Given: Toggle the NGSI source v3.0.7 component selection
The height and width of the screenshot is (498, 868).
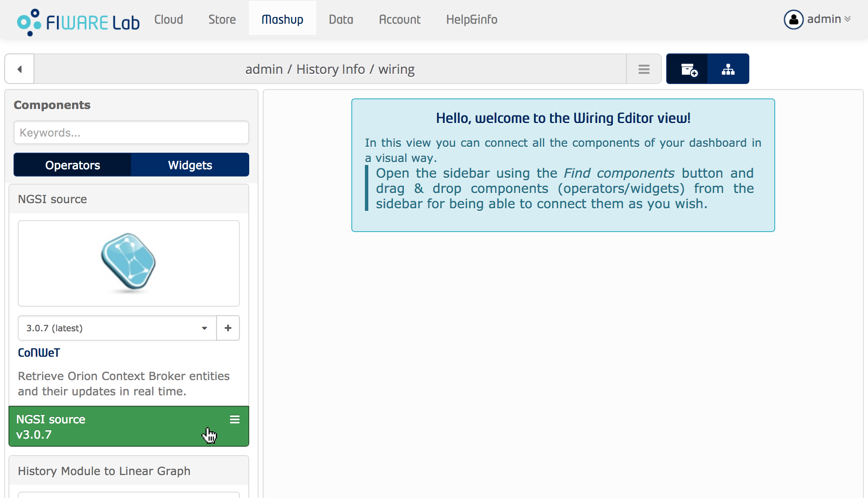Looking at the screenshot, I should [129, 426].
